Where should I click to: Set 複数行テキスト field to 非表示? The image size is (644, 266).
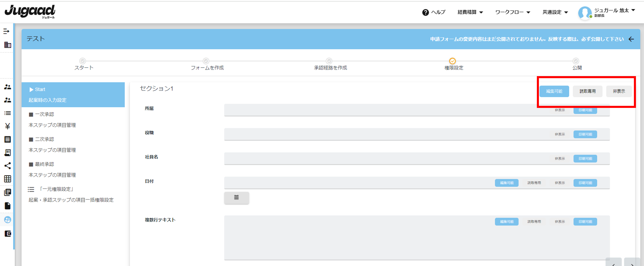pos(560,221)
